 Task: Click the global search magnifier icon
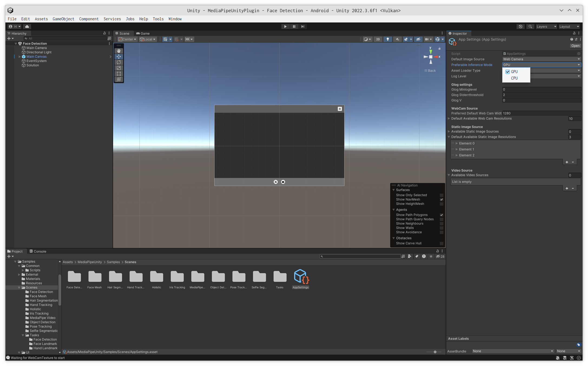pyautogui.click(x=530, y=27)
